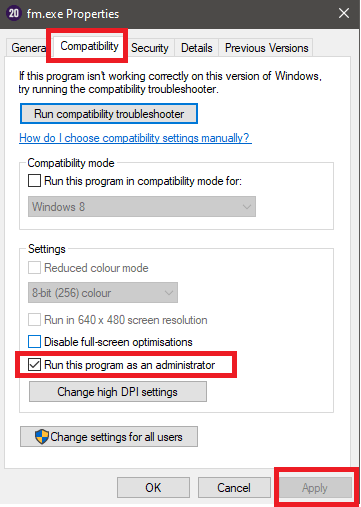
Task: Click the chevron arrow of Windows 8 combo box
Action: [x=247, y=207]
